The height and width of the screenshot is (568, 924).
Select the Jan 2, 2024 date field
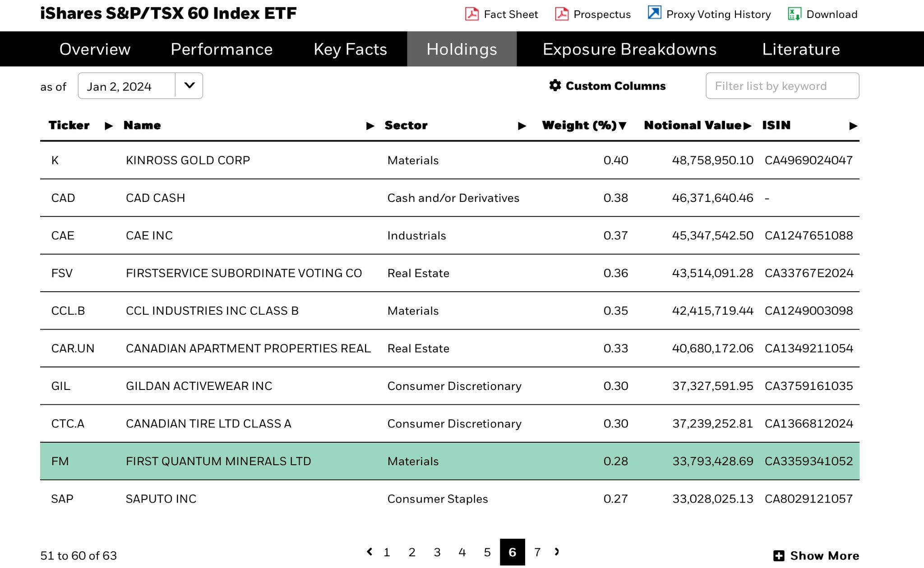click(x=127, y=86)
